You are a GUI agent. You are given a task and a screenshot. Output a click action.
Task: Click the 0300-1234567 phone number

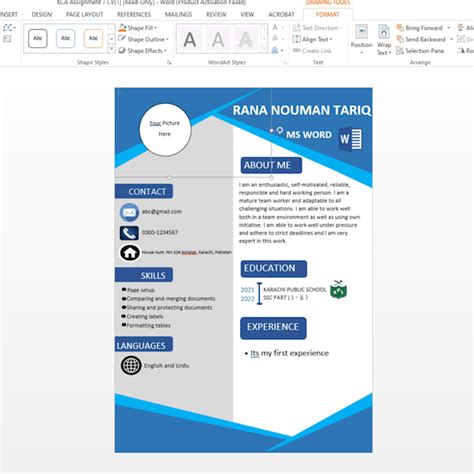pos(160,232)
